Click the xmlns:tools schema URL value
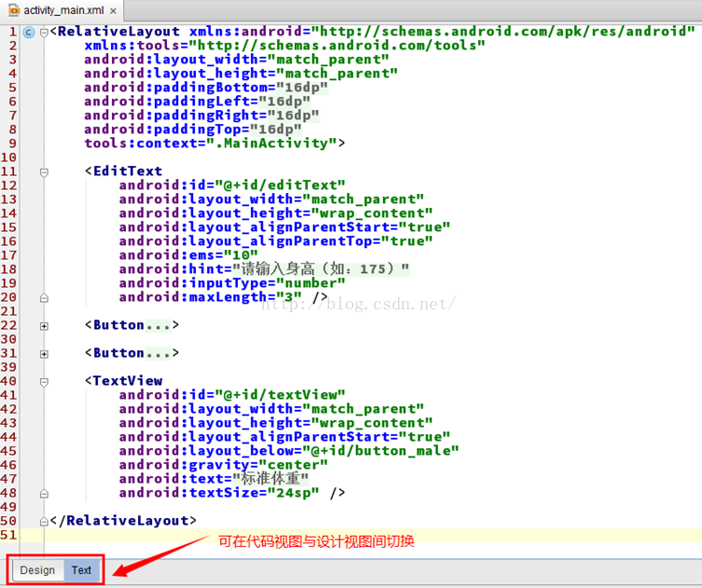 click(337, 46)
